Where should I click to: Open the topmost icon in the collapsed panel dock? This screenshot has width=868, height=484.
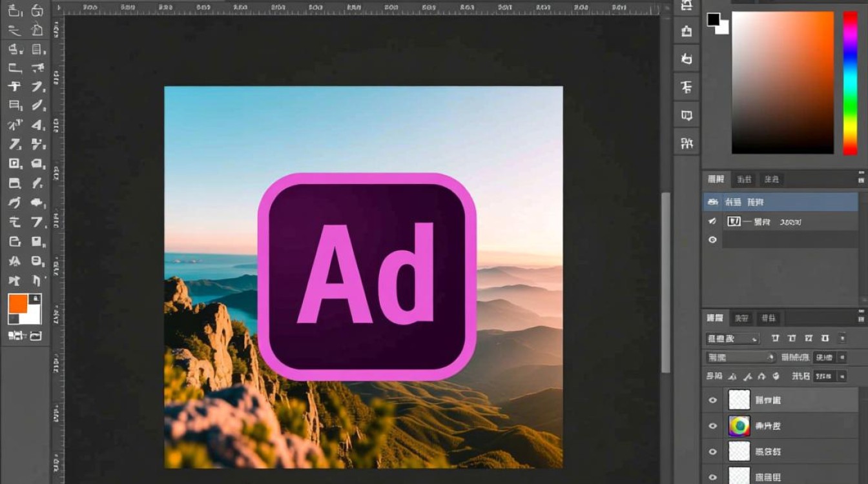click(x=687, y=6)
